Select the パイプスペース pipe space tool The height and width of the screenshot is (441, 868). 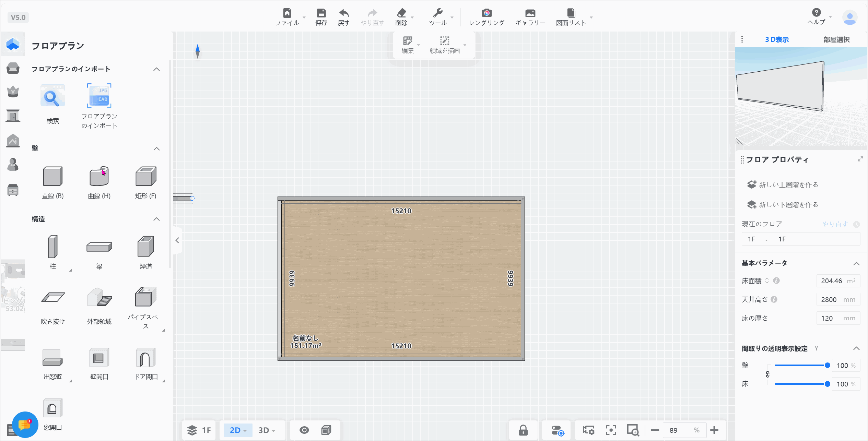tap(146, 308)
